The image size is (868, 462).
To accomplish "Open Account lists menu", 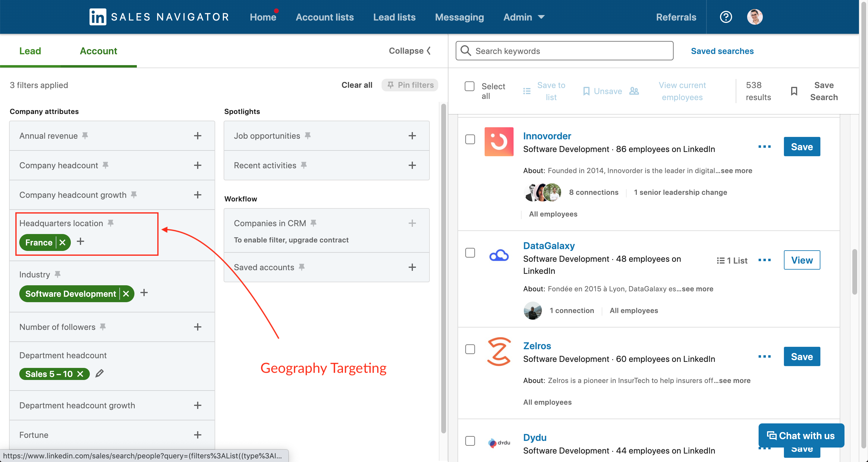I will pyautogui.click(x=324, y=16).
